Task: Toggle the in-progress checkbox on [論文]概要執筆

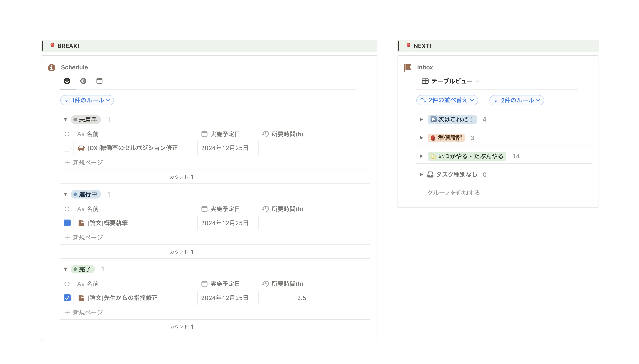Action: (x=67, y=223)
